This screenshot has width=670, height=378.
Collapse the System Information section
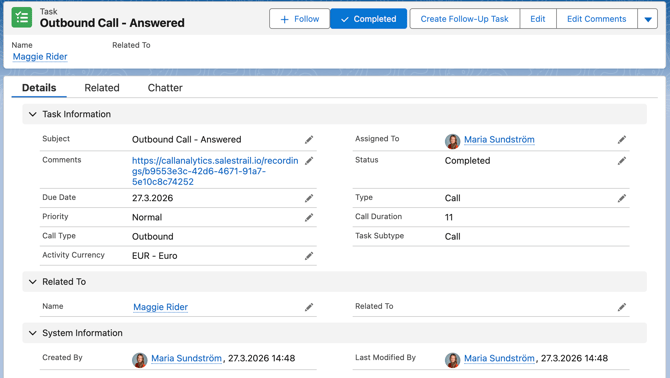coord(32,333)
